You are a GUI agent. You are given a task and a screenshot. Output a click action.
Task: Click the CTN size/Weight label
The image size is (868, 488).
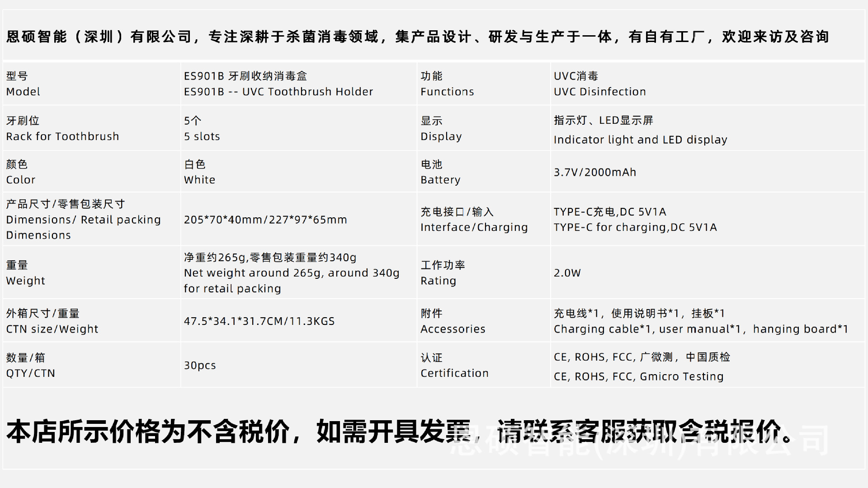[52, 329]
